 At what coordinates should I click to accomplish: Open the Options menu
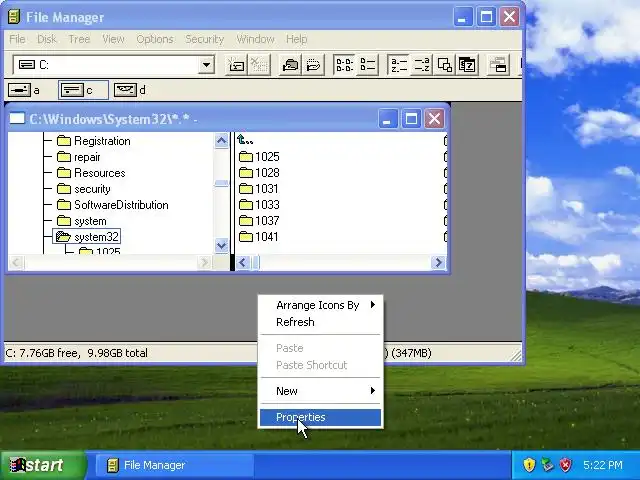pos(155,39)
